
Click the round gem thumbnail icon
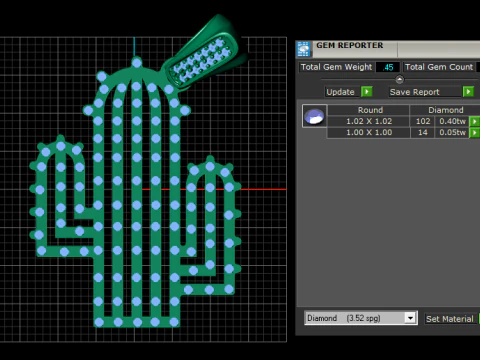point(314,116)
